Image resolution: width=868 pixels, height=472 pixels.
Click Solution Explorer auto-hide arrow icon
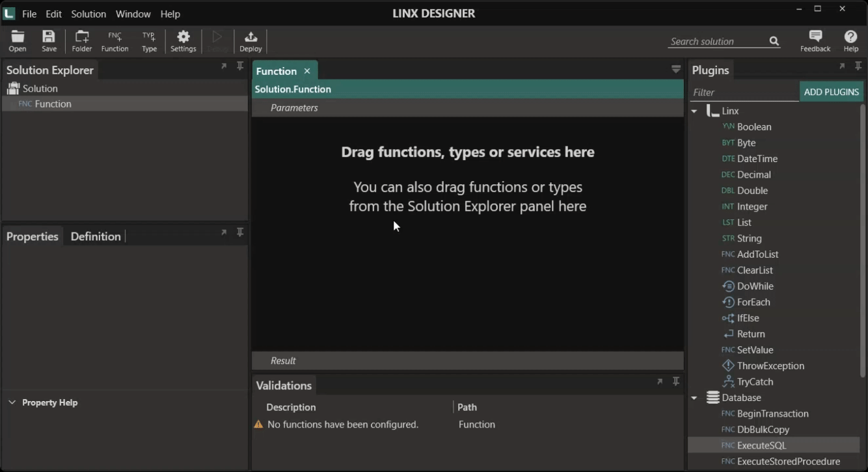(224, 66)
